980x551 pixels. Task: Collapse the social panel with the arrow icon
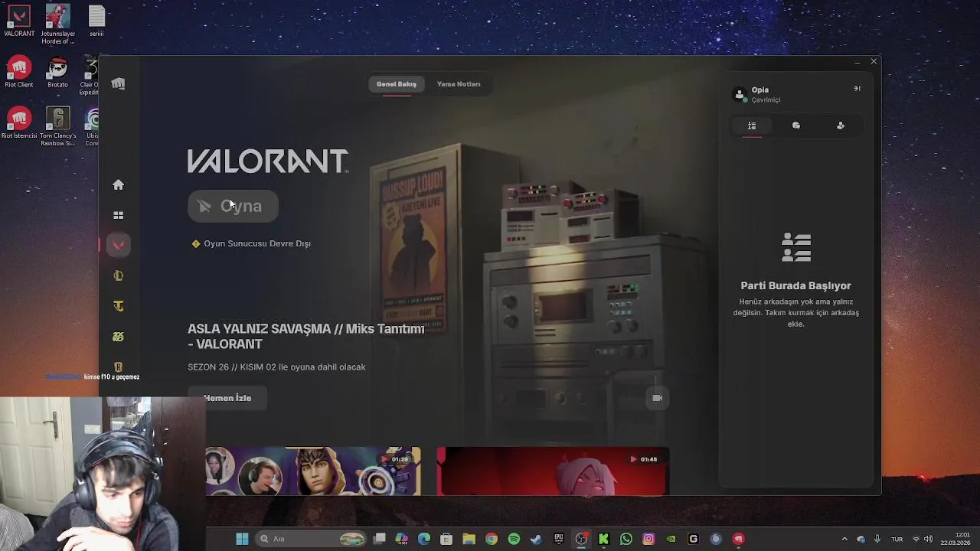pos(857,89)
